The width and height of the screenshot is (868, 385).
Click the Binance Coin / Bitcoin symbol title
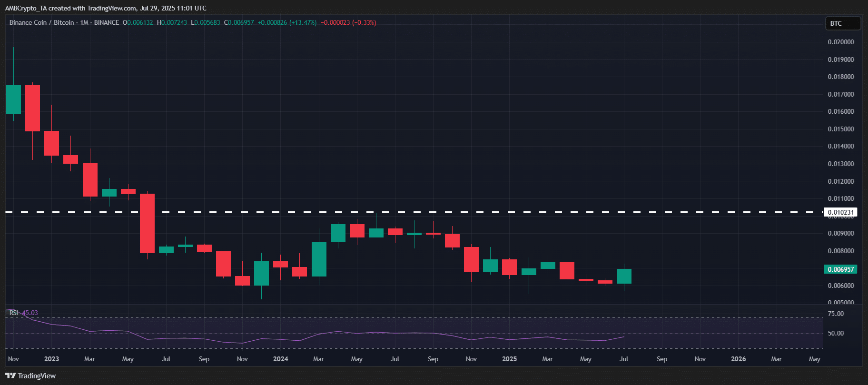[x=42, y=22]
